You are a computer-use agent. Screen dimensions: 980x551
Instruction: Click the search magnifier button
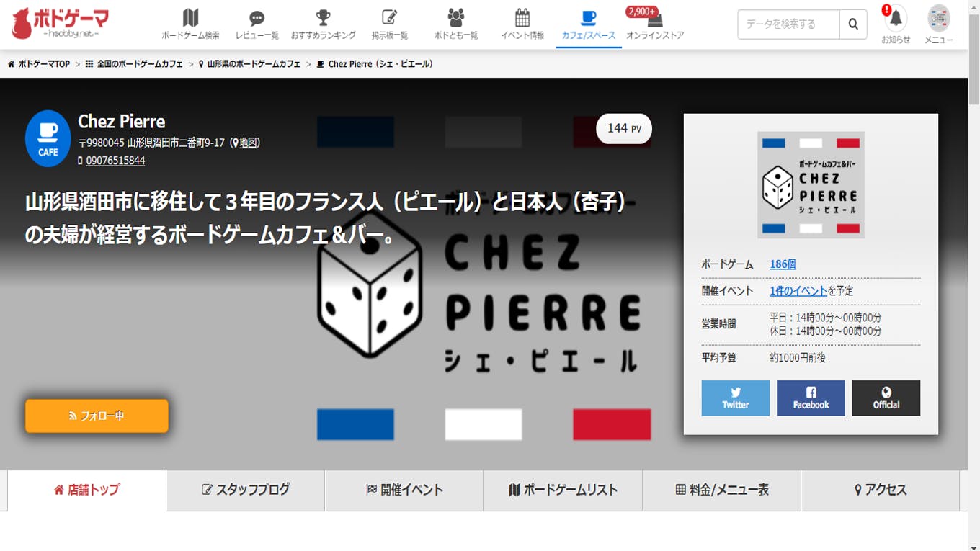pos(853,24)
